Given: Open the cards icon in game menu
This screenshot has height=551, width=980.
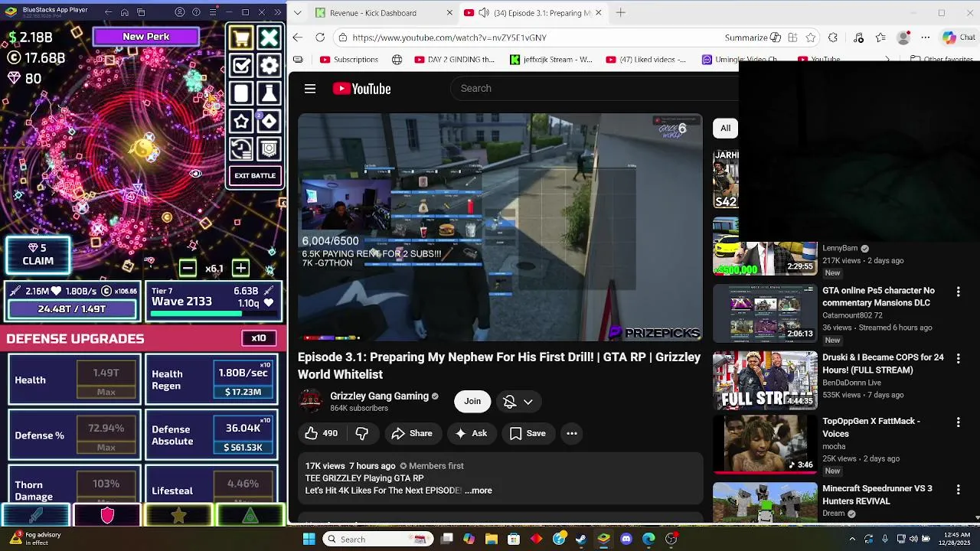Looking at the screenshot, I should click(241, 93).
